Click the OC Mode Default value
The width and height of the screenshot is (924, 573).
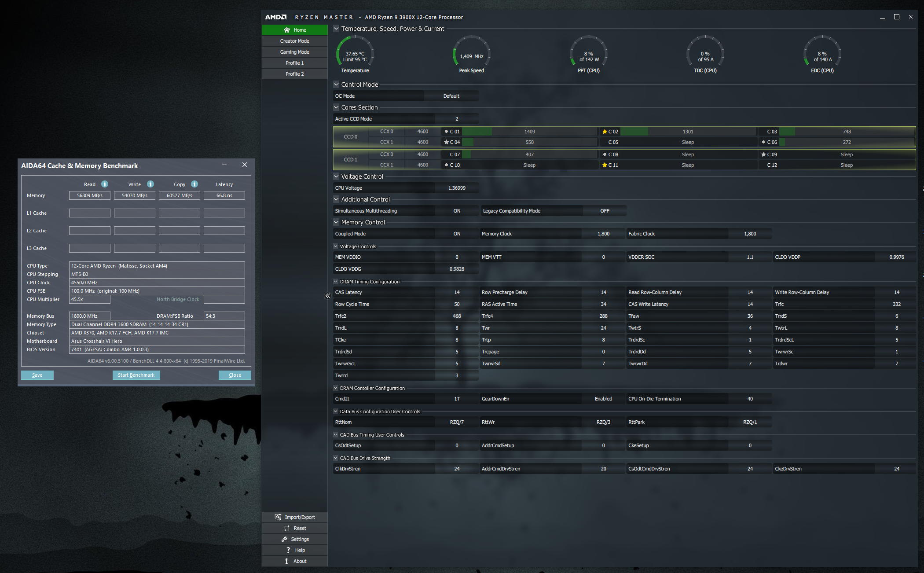[451, 96]
